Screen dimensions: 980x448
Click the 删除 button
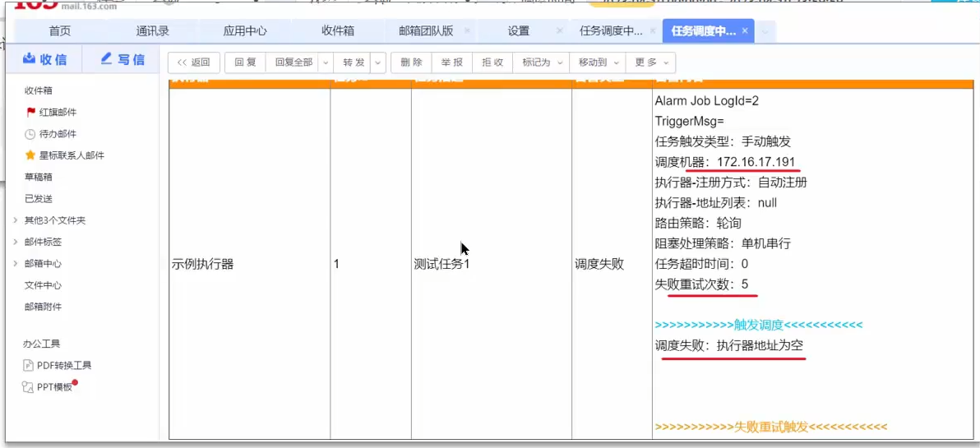point(411,62)
